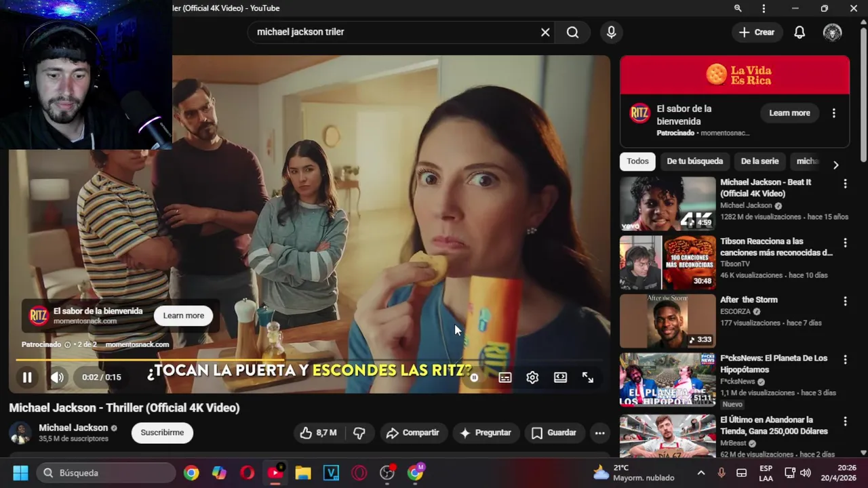Open options for Tibson Reacciona video

[x=845, y=243]
